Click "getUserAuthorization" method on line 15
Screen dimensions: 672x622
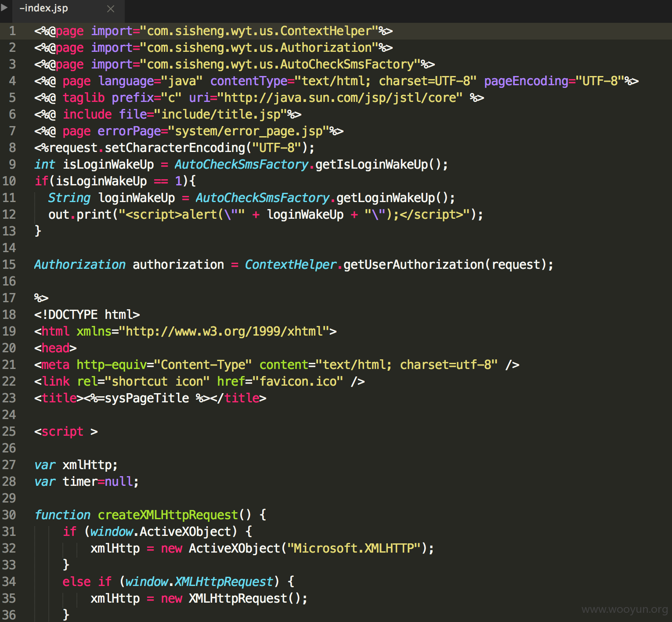point(414,264)
